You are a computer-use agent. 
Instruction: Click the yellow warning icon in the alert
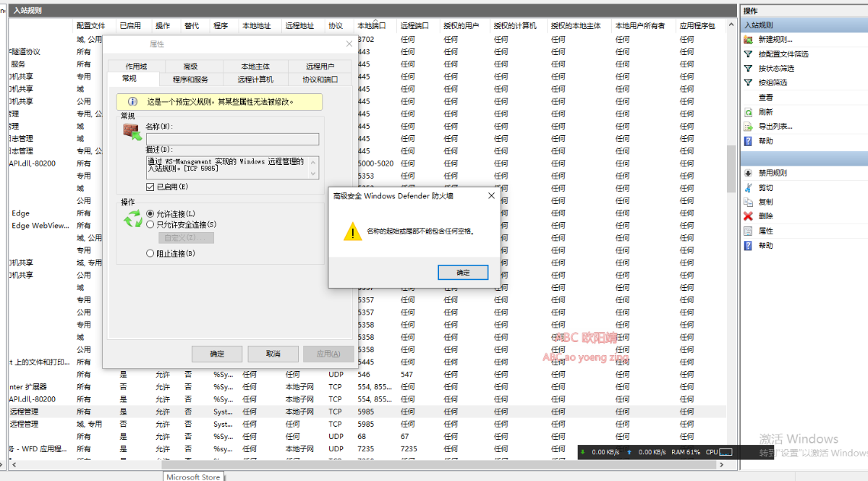[x=352, y=231]
